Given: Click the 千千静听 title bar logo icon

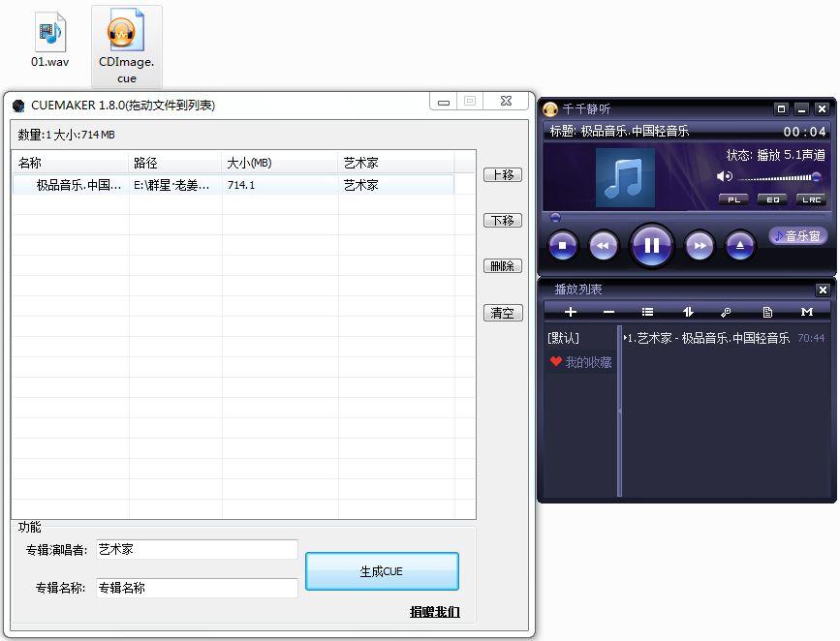Looking at the screenshot, I should [x=550, y=109].
